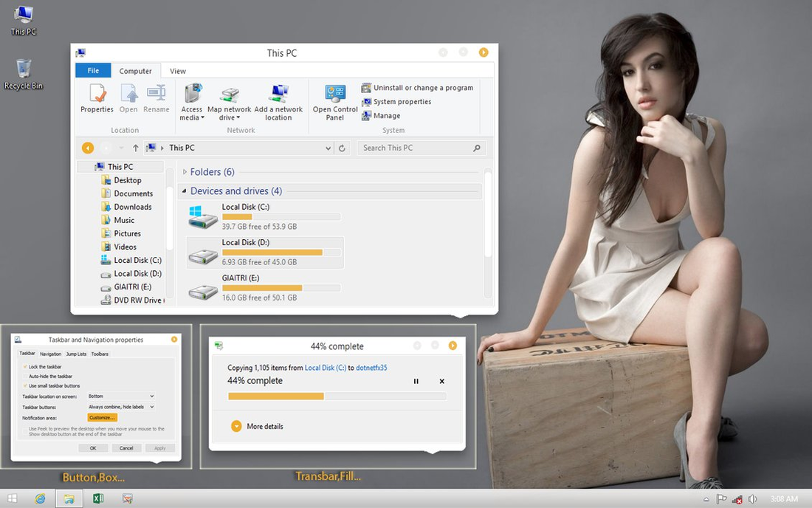Open the File tab
812x508 pixels.
[x=93, y=70]
